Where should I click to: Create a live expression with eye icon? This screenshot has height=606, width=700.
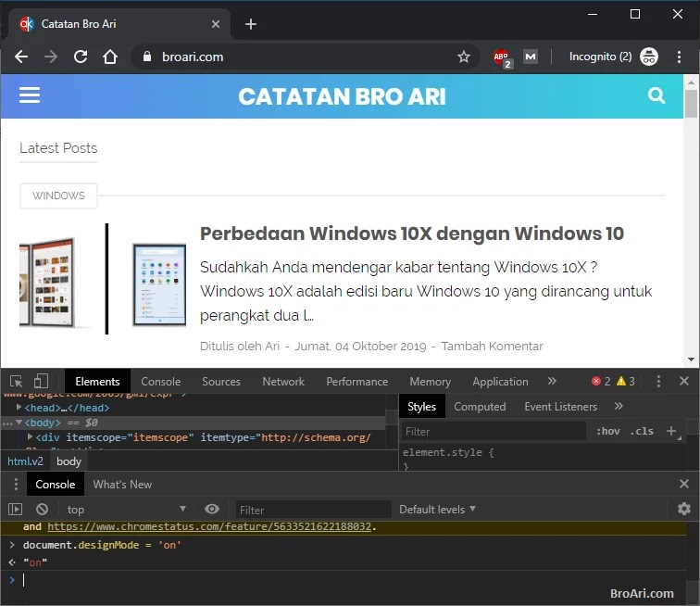212,509
